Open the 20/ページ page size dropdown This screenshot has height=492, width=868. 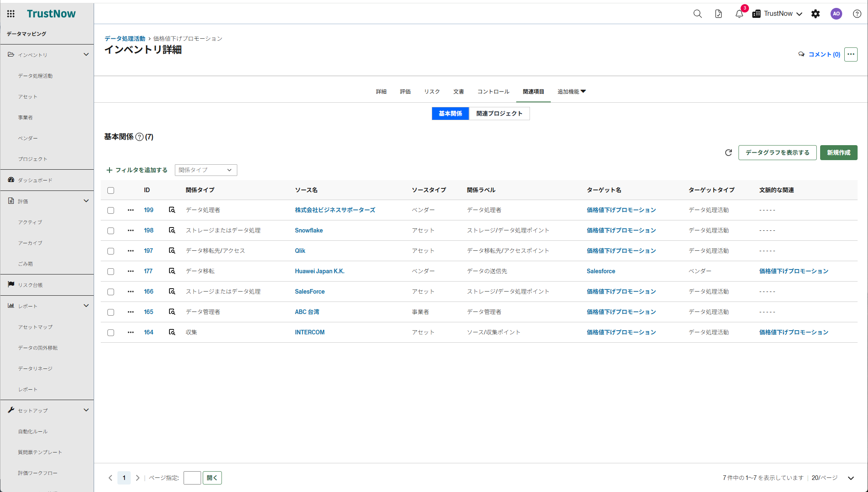(833, 478)
